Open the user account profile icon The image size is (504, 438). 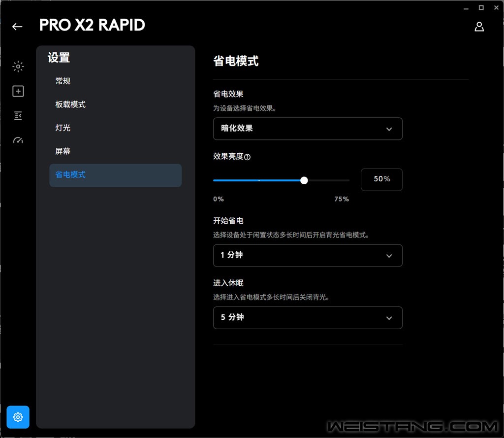click(479, 27)
